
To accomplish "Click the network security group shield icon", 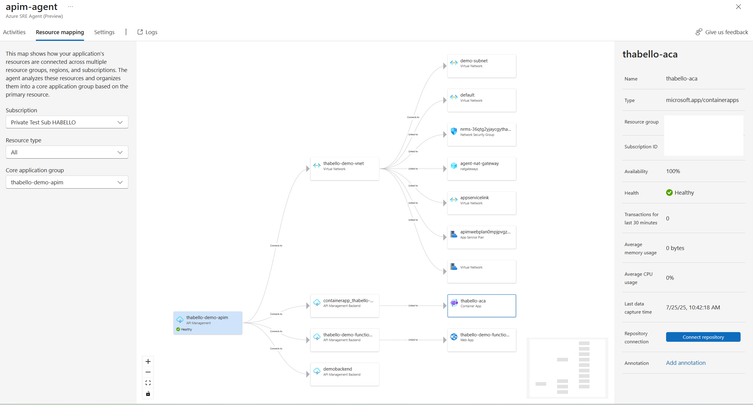I will (454, 131).
